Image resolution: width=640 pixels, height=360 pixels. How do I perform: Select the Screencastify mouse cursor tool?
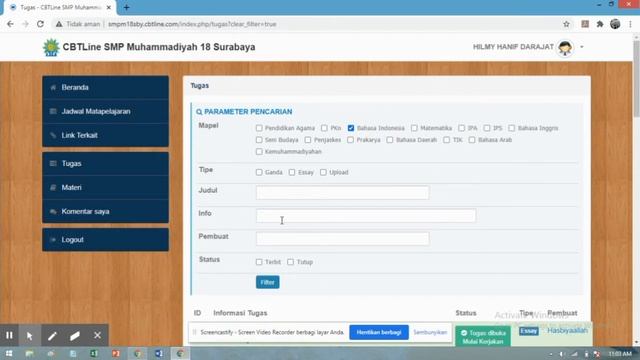coord(29,336)
